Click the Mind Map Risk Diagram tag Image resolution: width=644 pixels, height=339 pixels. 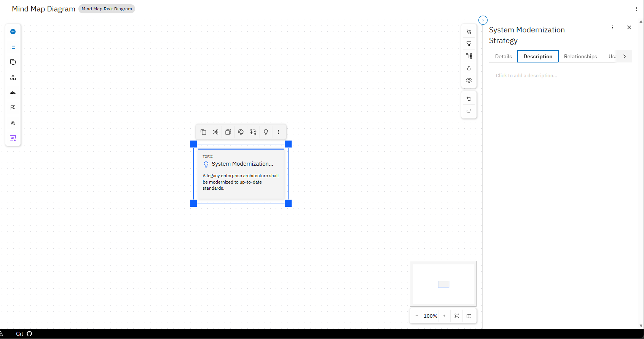(x=107, y=9)
